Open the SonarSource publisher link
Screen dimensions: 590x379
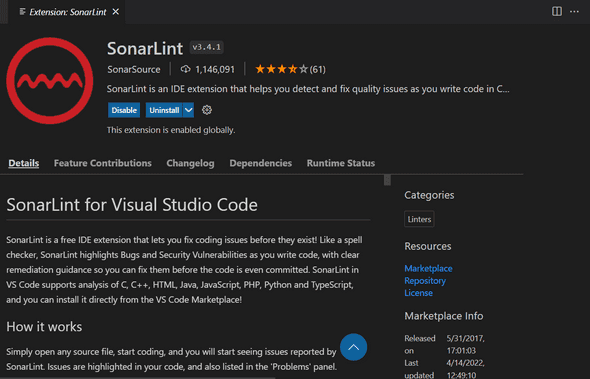pyautogui.click(x=134, y=69)
